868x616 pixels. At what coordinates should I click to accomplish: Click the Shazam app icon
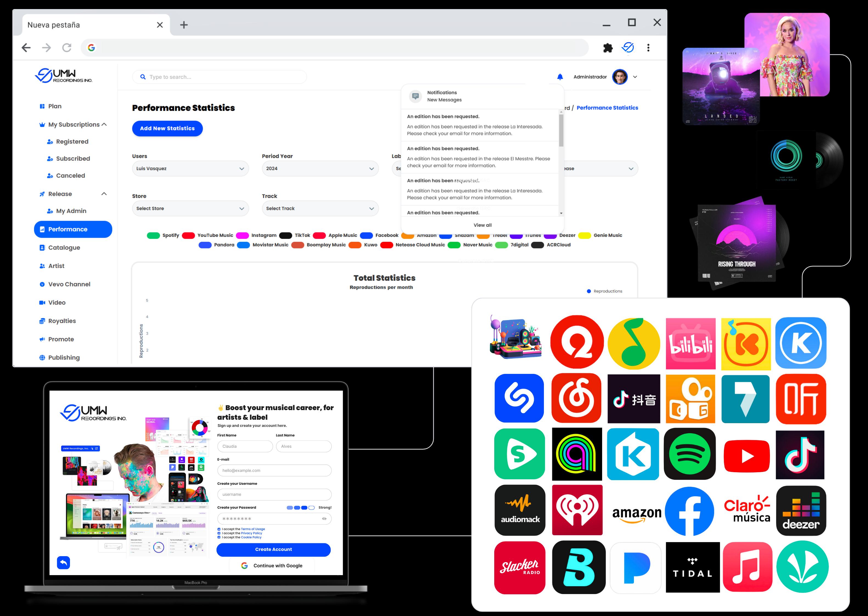[519, 398]
